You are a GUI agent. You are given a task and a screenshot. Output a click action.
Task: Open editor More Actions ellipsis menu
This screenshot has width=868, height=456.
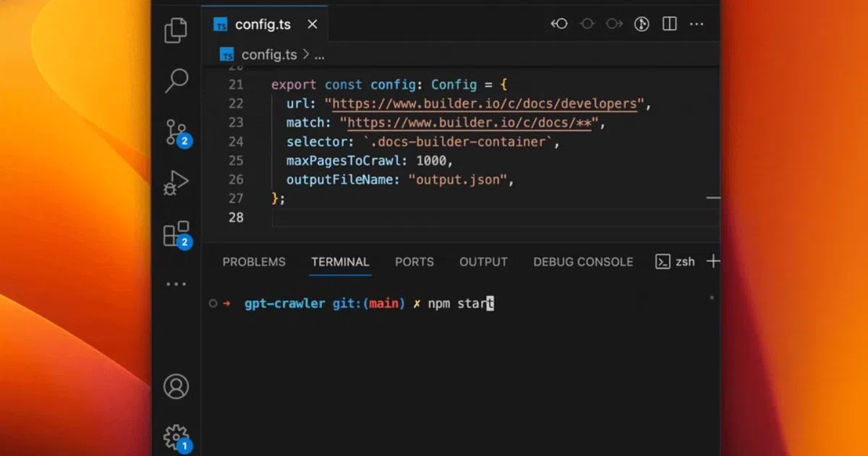pyautogui.click(x=697, y=24)
